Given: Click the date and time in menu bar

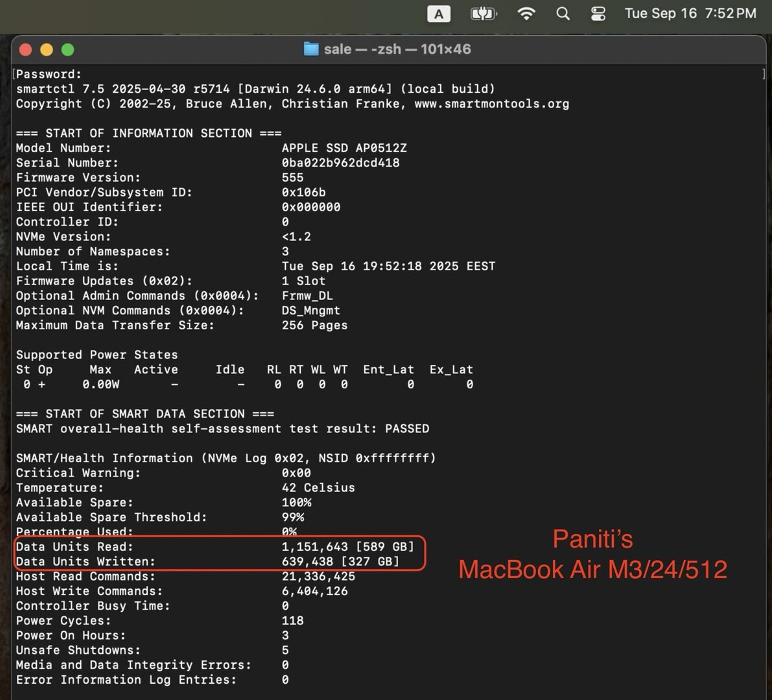Looking at the screenshot, I should click(690, 14).
